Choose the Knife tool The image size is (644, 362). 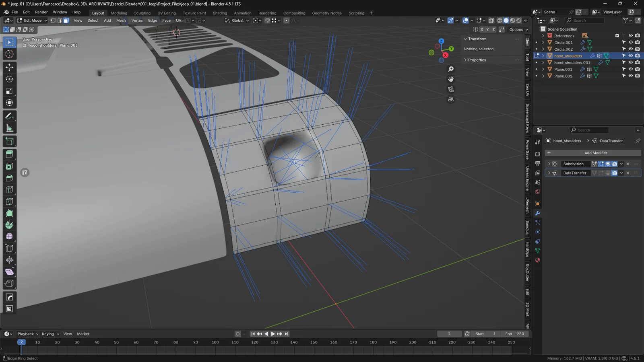(x=9, y=202)
